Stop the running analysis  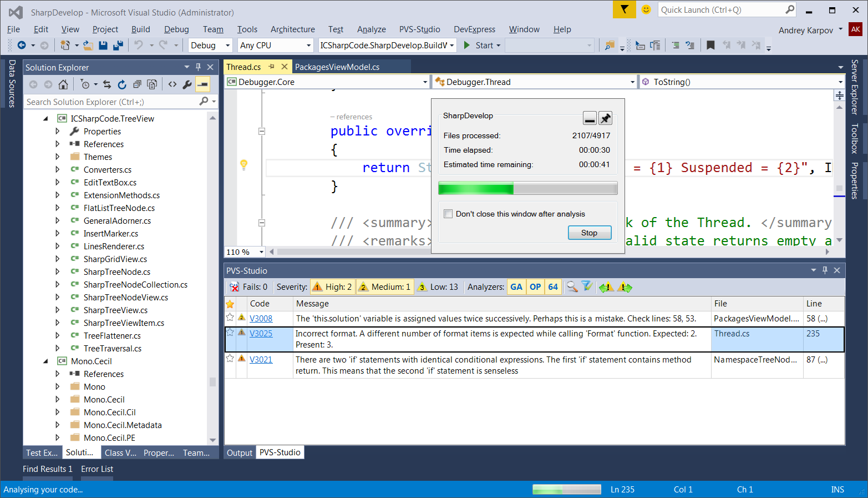pos(589,233)
